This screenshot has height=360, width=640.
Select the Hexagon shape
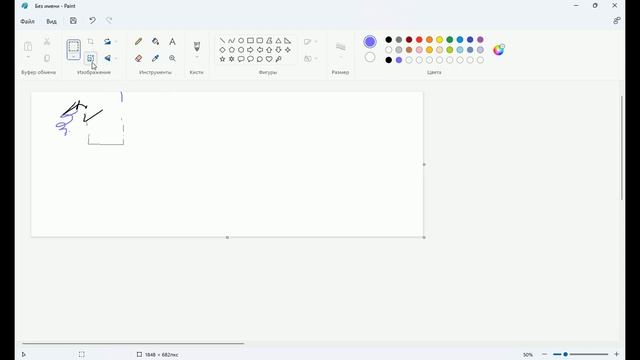(x=241, y=50)
